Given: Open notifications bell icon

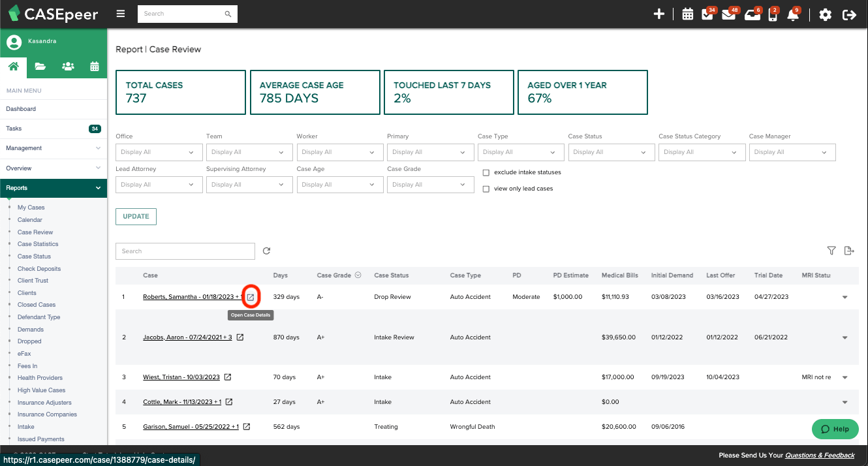Looking at the screenshot, I should [x=793, y=14].
